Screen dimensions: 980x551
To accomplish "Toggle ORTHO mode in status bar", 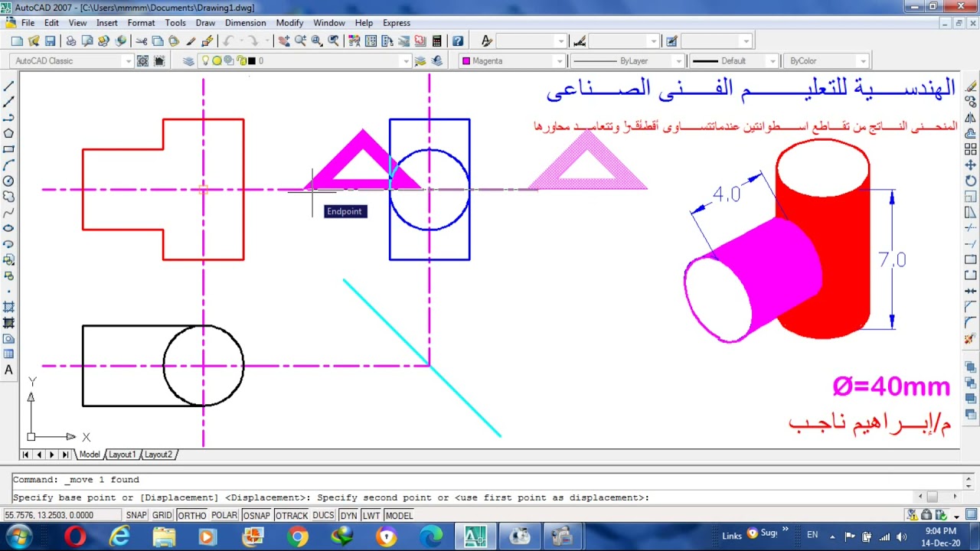I will click(x=191, y=516).
